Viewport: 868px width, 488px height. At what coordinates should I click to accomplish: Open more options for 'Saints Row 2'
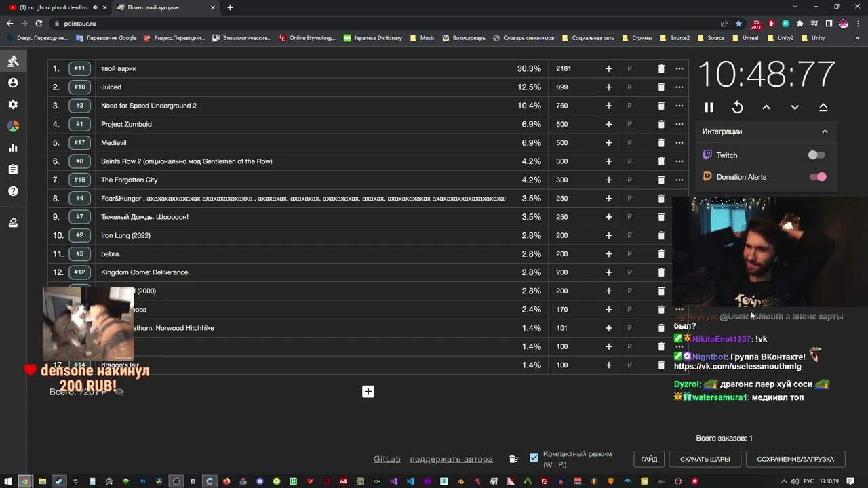click(x=679, y=161)
